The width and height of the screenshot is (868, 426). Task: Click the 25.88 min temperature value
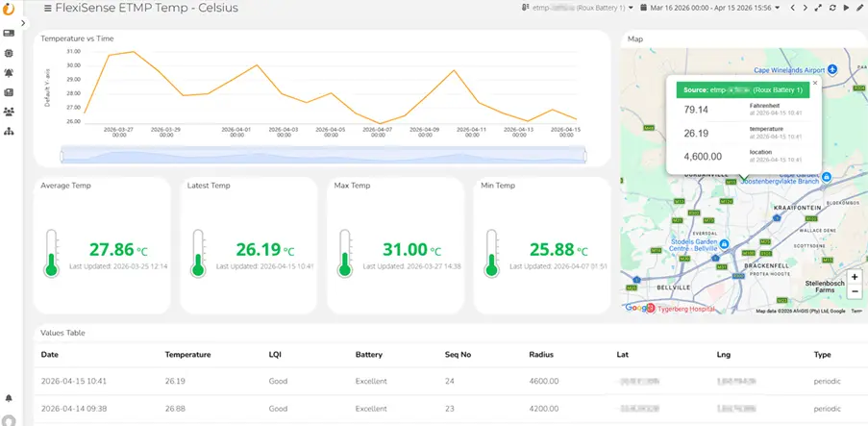pos(552,250)
